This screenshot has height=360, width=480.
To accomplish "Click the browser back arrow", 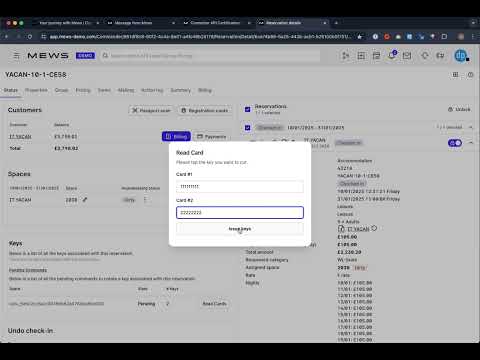I will tap(6, 36).
